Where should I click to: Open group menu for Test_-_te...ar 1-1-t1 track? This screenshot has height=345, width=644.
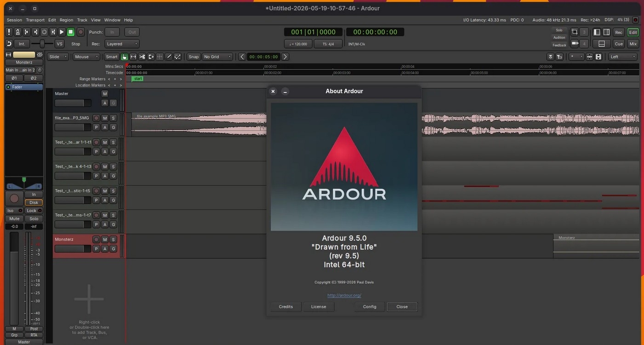(113, 152)
